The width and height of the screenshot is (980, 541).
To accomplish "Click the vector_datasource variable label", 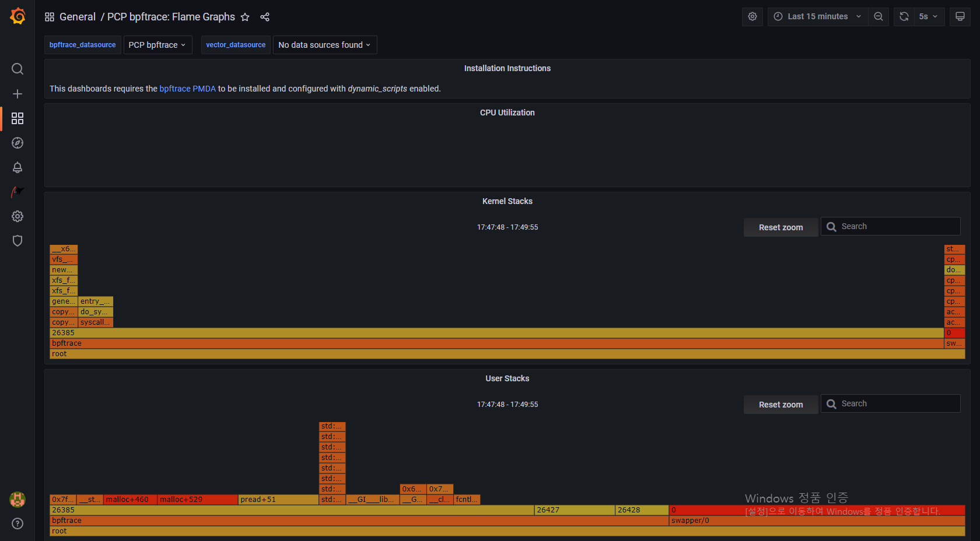I will coord(236,45).
